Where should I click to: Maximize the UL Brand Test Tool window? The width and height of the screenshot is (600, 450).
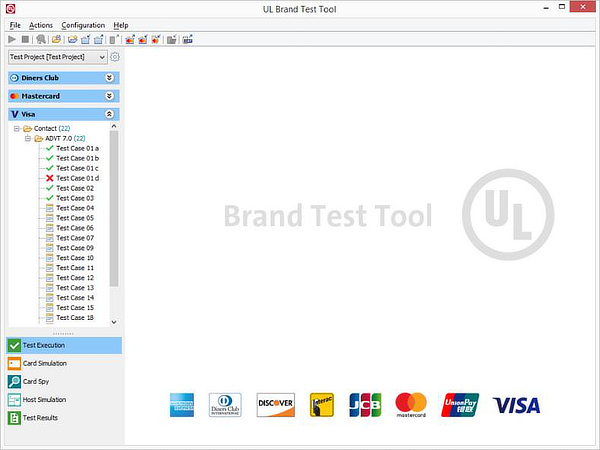(x=562, y=7)
